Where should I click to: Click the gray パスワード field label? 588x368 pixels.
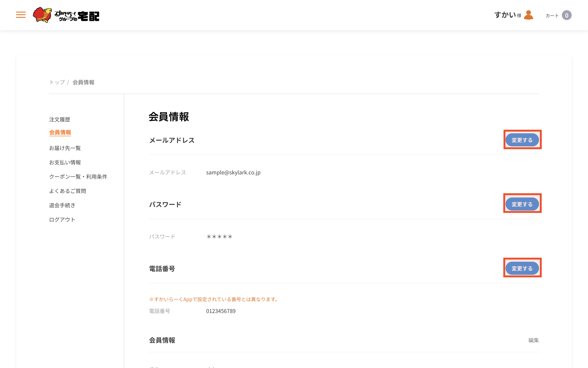point(162,237)
